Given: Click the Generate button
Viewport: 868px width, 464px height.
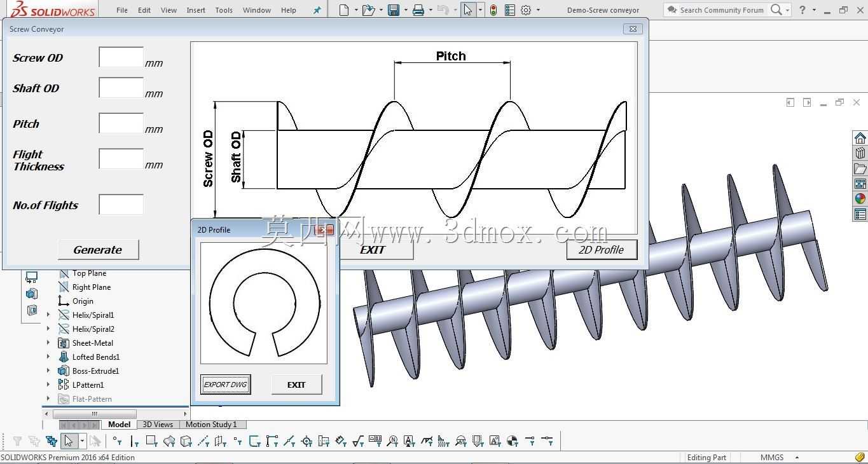Looking at the screenshot, I should tap(98, 250).
